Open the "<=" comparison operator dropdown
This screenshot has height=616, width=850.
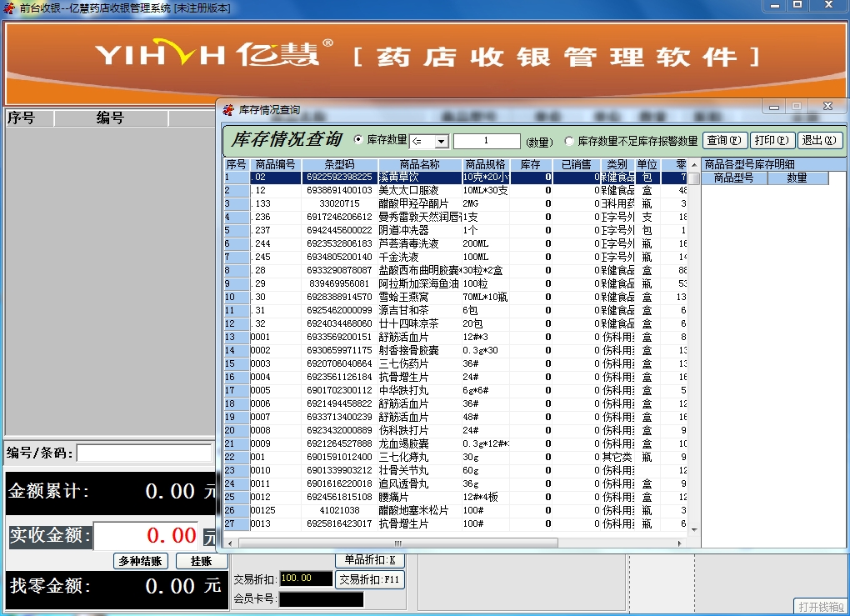coord(441,142)
